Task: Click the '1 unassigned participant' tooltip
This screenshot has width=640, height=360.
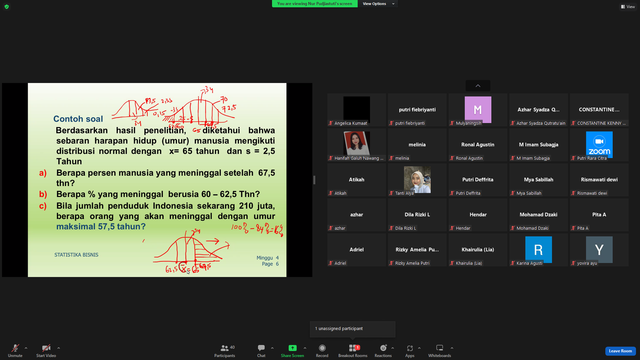Action: [353, 329]
